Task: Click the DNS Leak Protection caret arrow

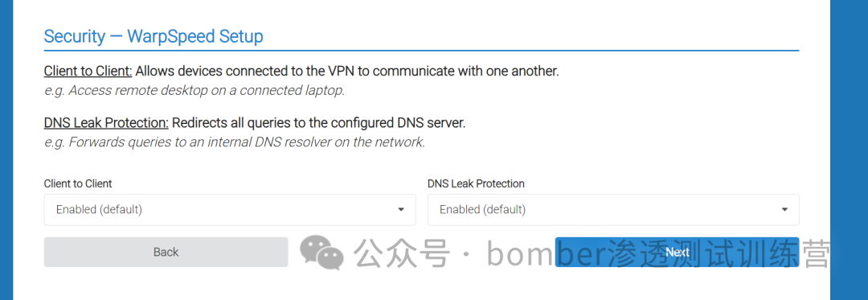Action: (x=784, y=210)
